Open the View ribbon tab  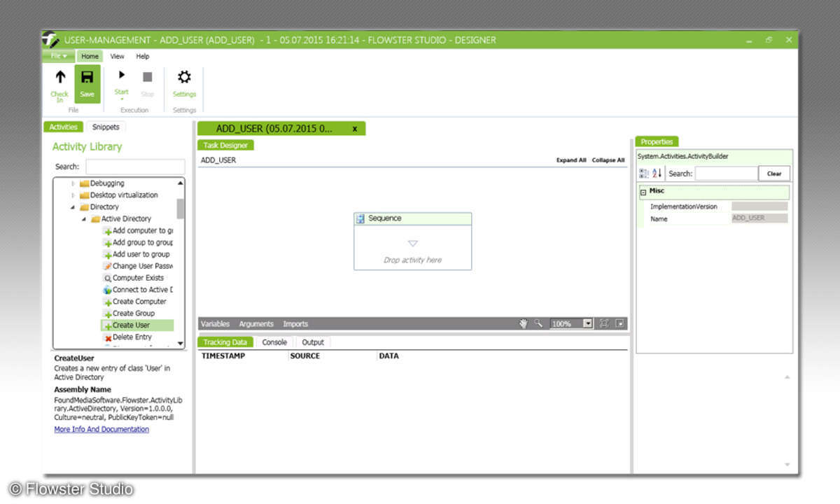(x=117, y=56)
